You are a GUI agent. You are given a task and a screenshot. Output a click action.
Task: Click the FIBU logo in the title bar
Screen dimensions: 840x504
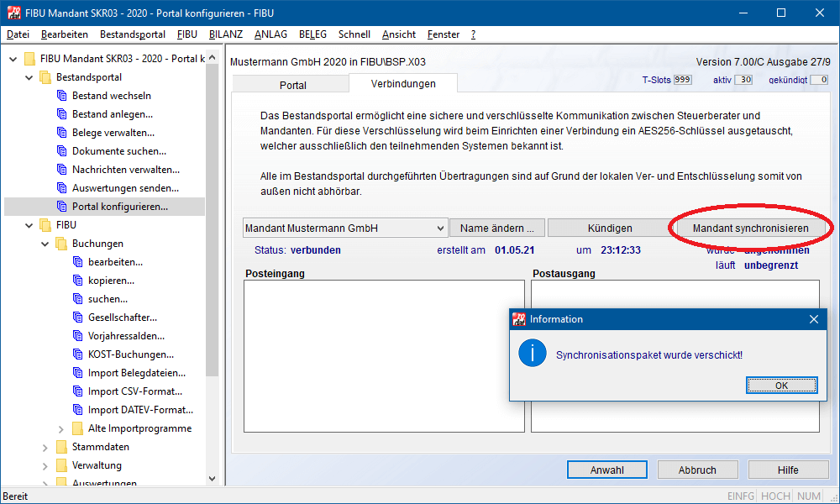click(x=14, y=12)
